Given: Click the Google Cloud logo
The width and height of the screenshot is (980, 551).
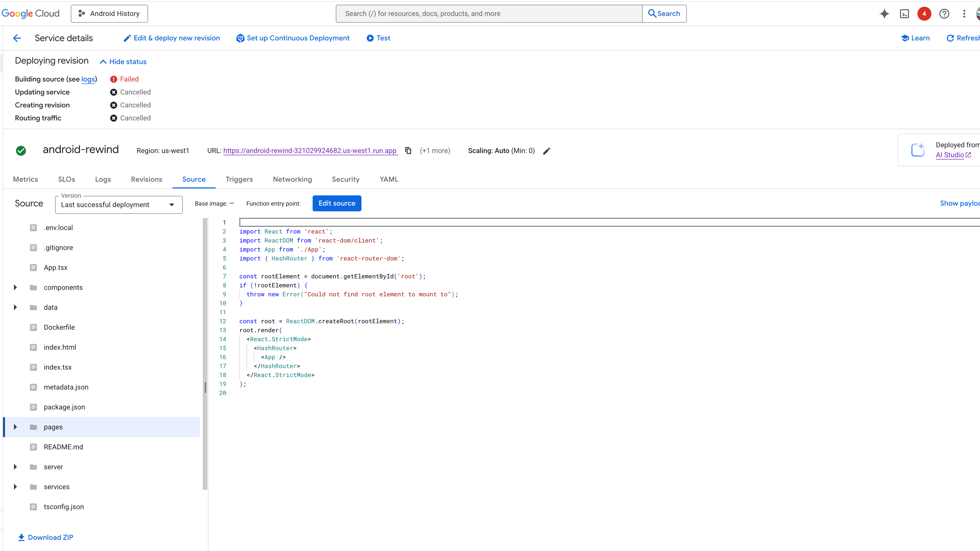Looking at the screenshot, I should click(30, 14).
